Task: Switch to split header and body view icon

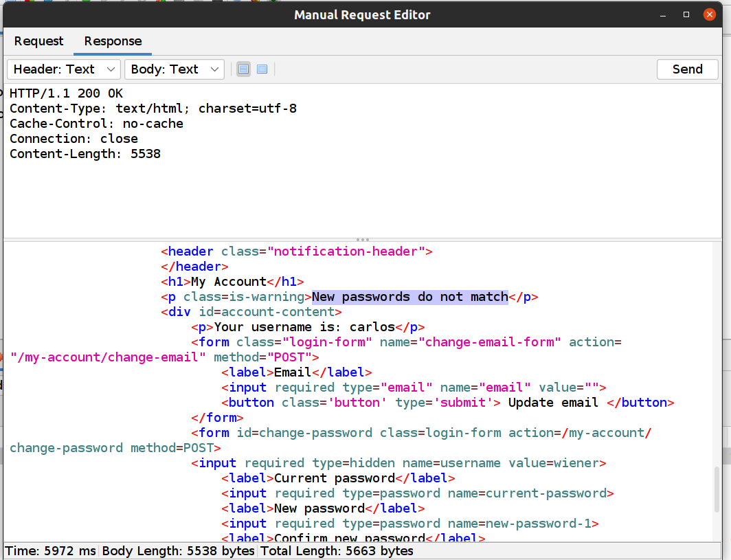Action: (243, 69)
